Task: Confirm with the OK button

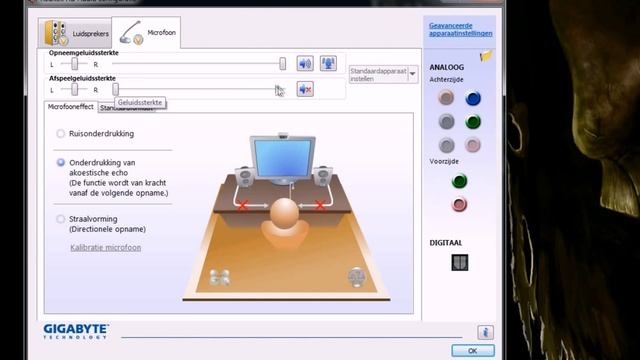Action: pyautogui.click(x=473, y=351)
